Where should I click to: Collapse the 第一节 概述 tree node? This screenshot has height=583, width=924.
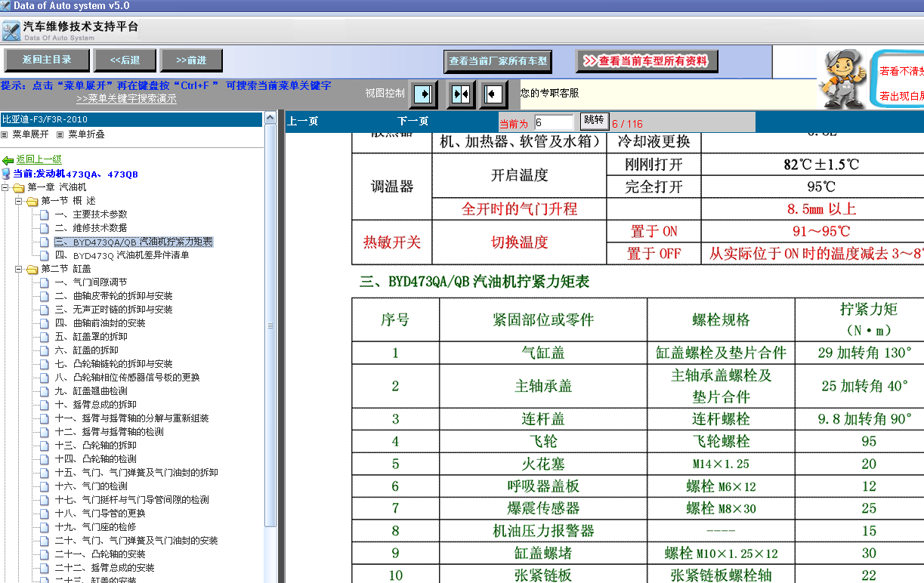point(19,201)
